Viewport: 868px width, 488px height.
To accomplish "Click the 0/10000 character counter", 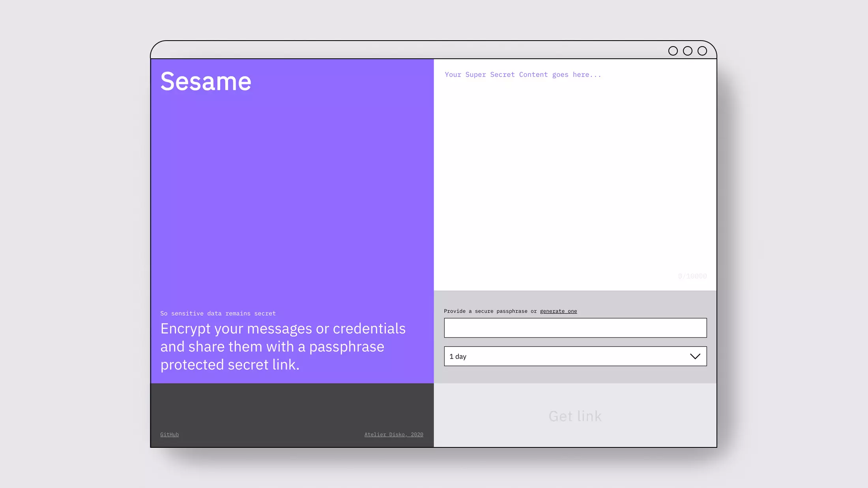I will pos(692,276).
